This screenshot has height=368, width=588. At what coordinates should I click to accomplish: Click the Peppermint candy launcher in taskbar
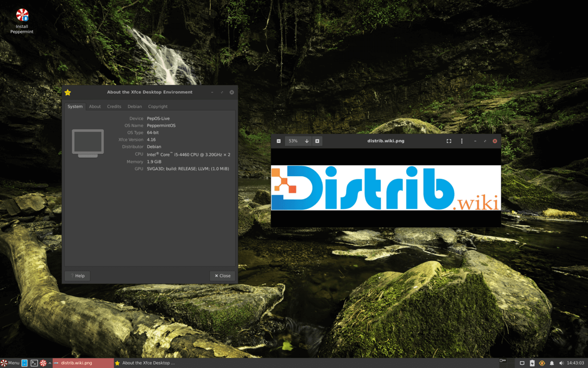tap(43, 363)
